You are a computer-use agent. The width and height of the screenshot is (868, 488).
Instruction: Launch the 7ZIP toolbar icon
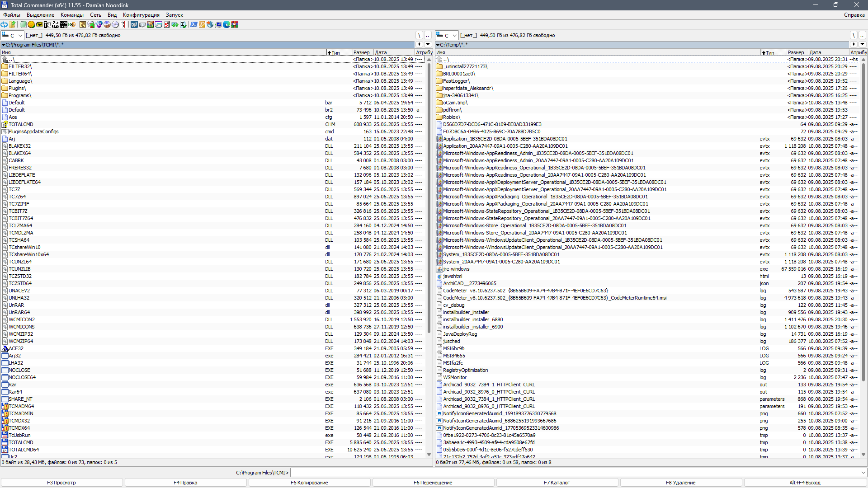(x=47, y=24)
